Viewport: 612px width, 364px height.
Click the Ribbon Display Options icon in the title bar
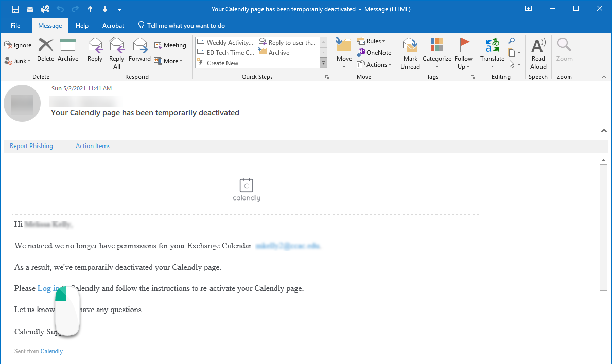(529, 9)
